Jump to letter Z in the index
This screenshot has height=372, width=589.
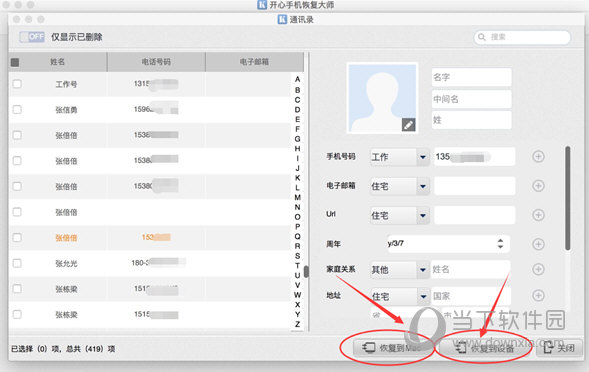pyautogui.click(x=298, y=324)
